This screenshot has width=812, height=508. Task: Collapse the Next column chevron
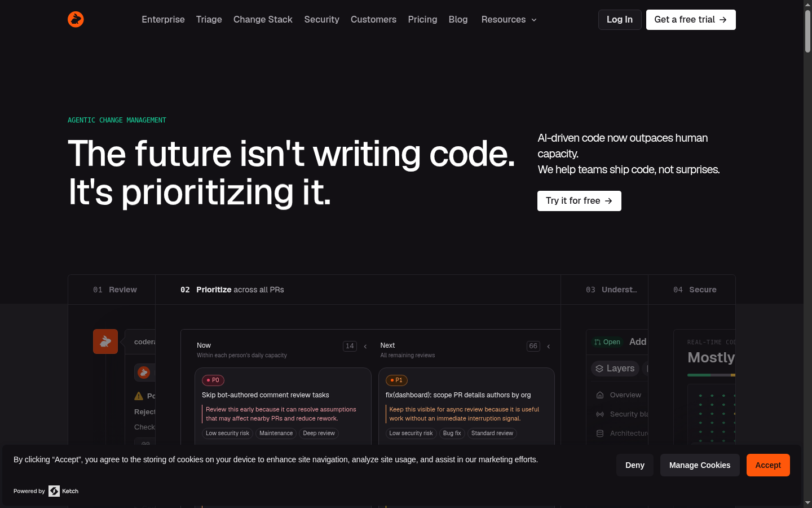(x=549, y=347)
